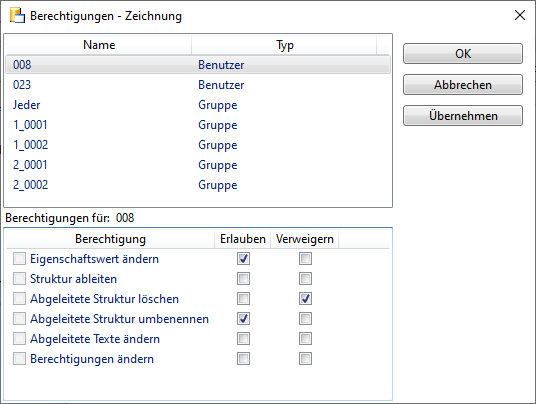This screenshot has width=536, height=404.
Task: Apply changes with Übernehmen
Action: (x=463, y=116)
